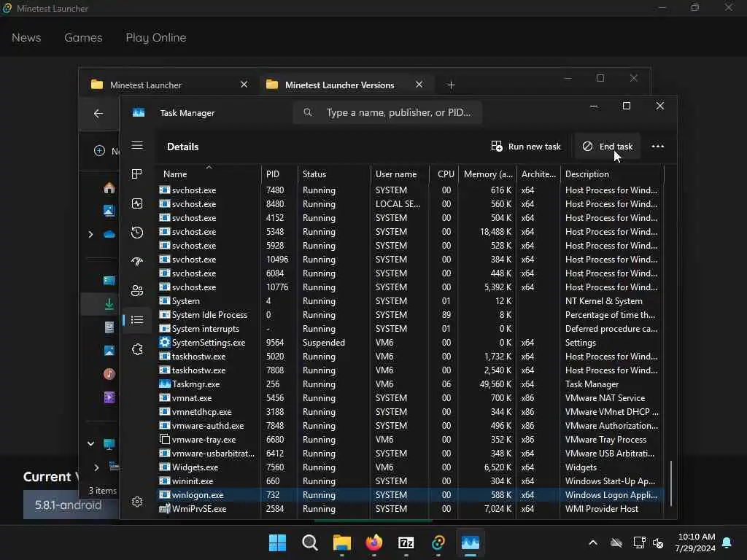Open Task Manager settings gear
Viewport: 747px width, 560px height.
tap(137, 502)
